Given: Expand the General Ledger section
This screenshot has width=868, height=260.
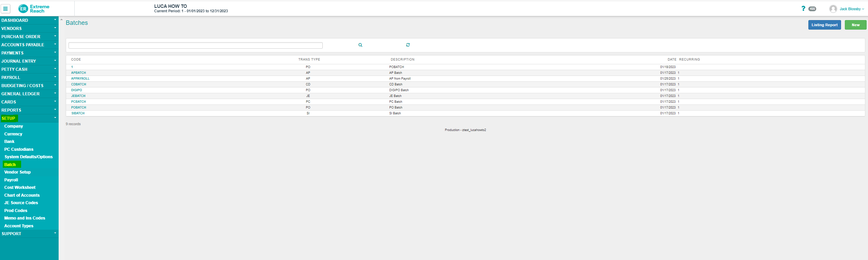Looking at the screenshot, I should 29,94.
